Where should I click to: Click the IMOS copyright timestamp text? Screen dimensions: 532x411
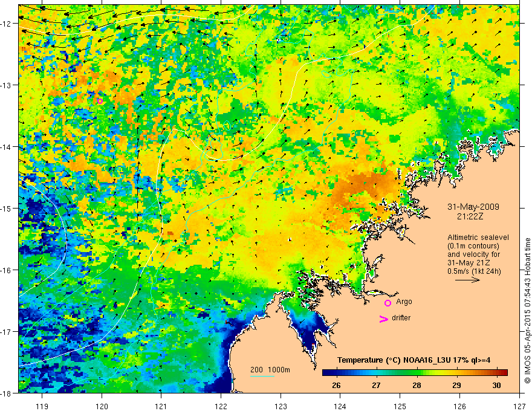527,311
